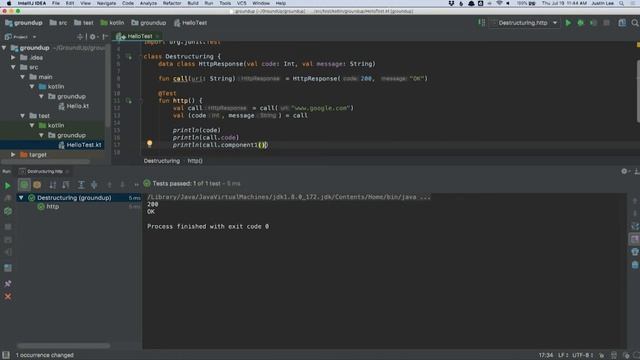Run with coverage from the top toolbar
This screenshot has width=640, height=360.
tap(593, 23)
